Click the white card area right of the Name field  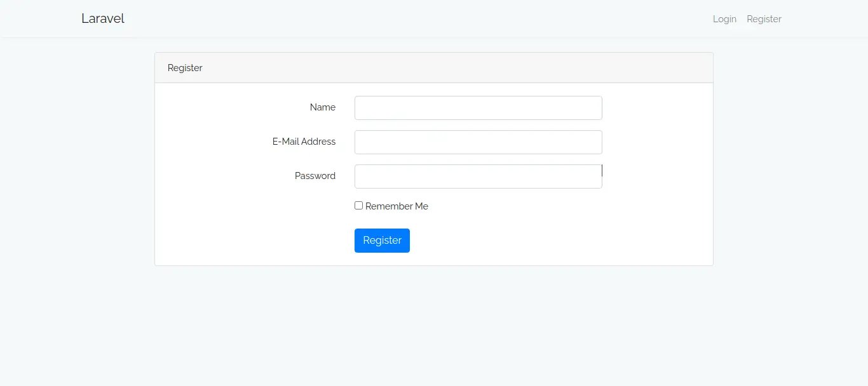658,108
